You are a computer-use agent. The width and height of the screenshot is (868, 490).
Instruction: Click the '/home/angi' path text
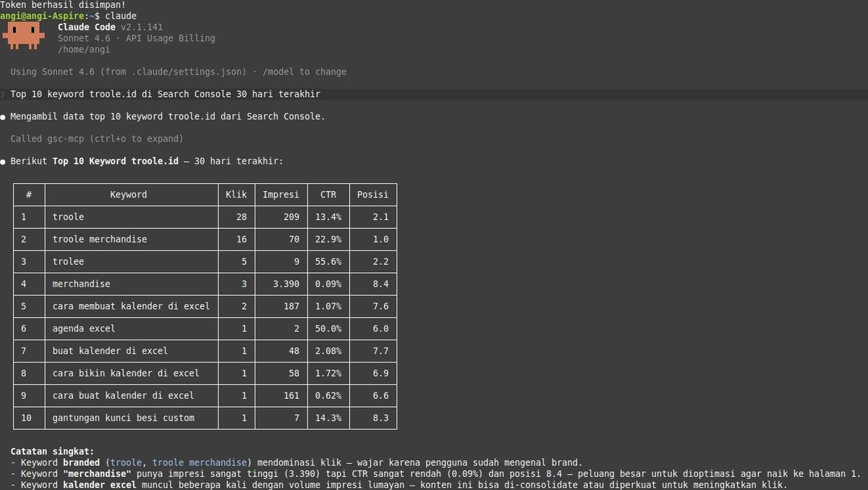pyautogui.click(x=84, y=50)
